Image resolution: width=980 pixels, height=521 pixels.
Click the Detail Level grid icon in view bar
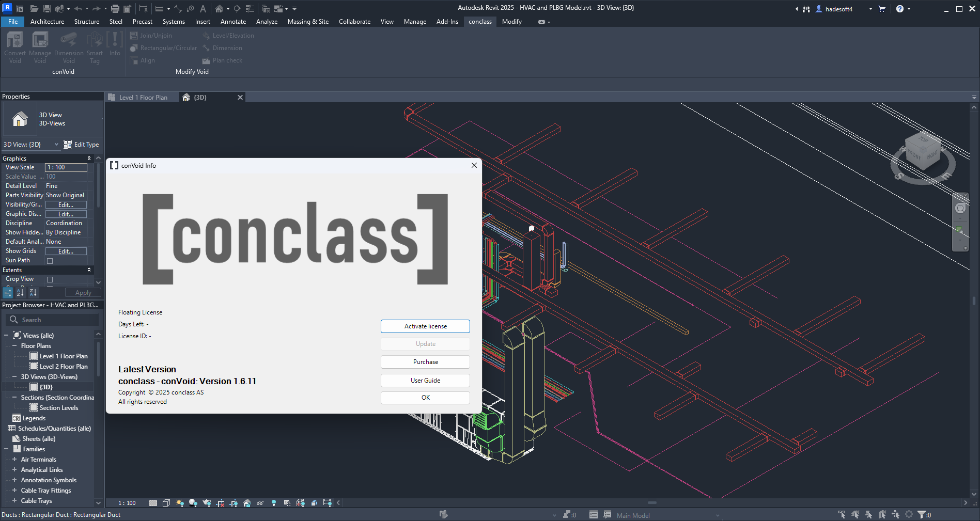pyautogui.click(x=153, y=503)
